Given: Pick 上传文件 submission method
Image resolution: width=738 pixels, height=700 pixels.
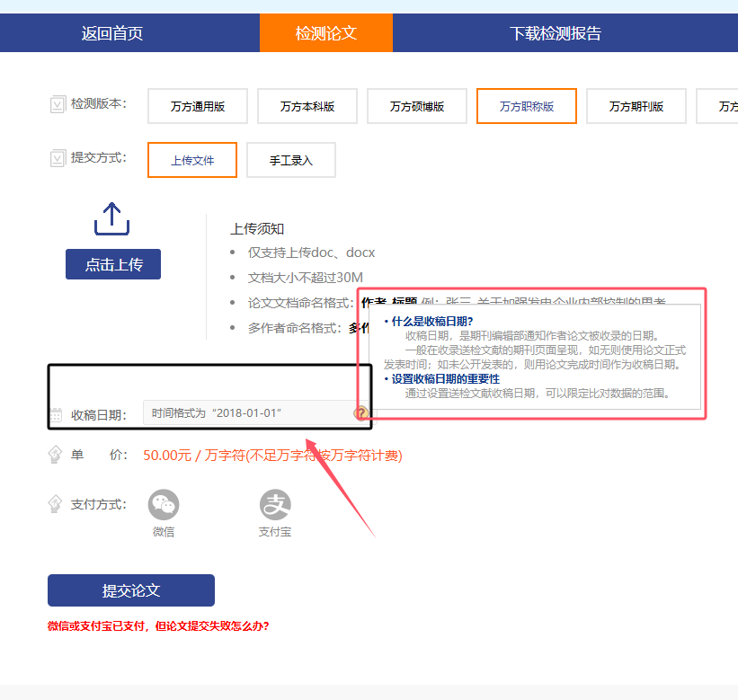Looking at the screenshot, I should pos(192,160).
